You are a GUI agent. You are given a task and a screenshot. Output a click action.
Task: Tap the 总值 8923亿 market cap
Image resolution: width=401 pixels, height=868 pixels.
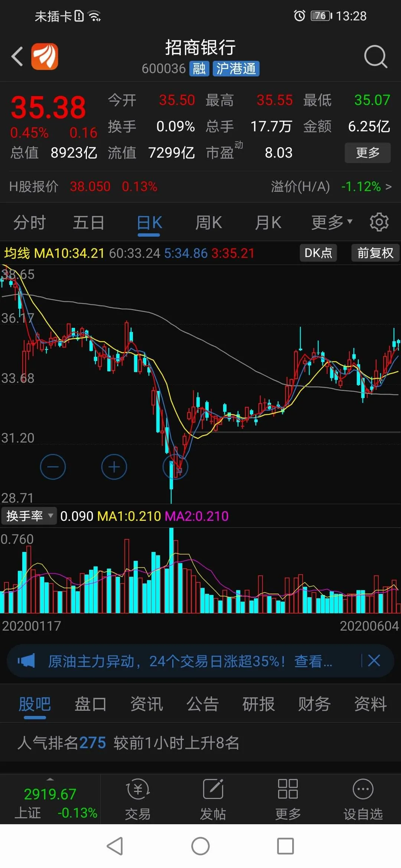pos(54,153)
